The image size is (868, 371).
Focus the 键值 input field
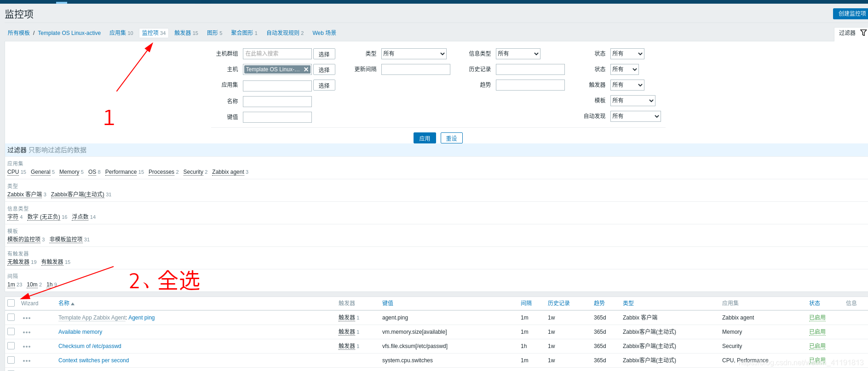click(x=277, y=117)
